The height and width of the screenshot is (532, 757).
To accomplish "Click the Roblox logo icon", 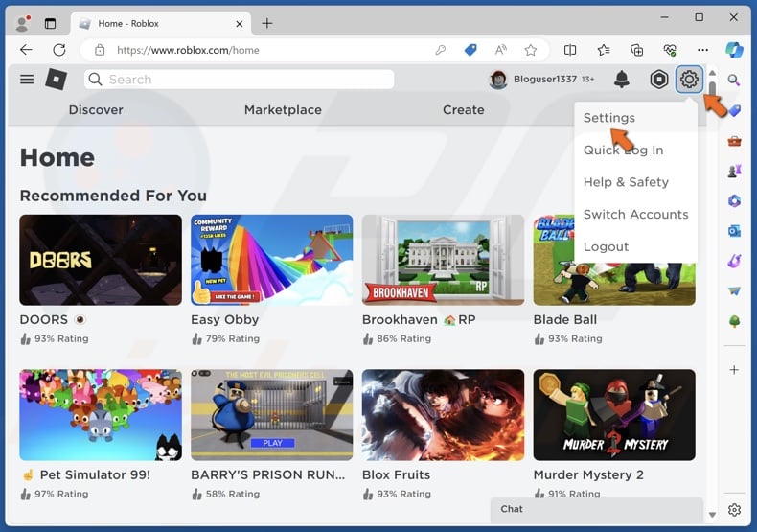I will pos(56,80).
